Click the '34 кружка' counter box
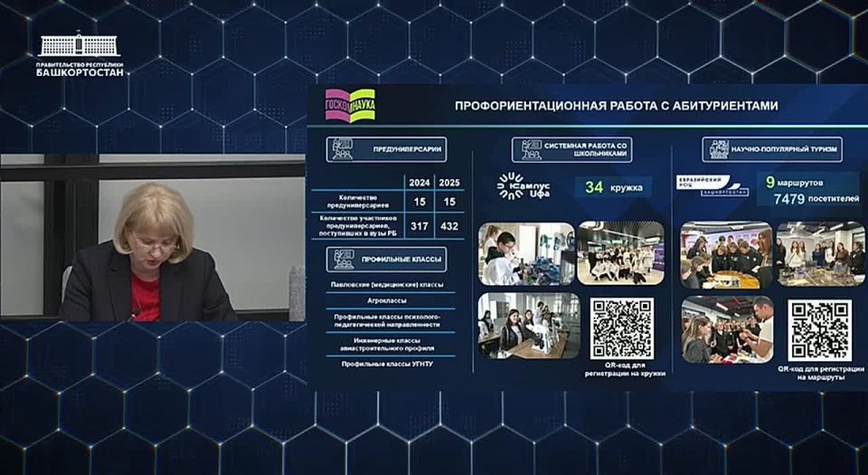The height and width of the screenshot is (475, 868). 613,187
